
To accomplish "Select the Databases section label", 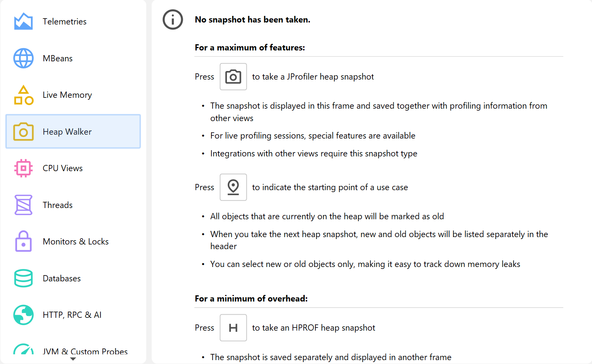I will coord(62,279).
